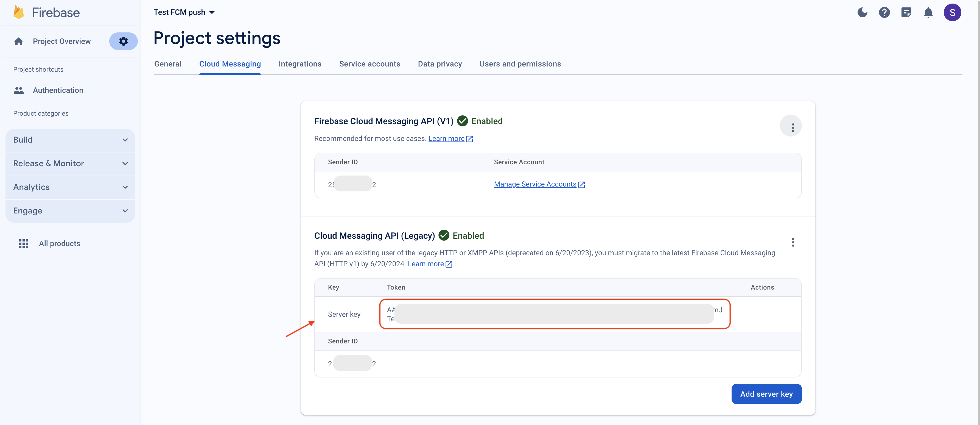Open Manage Service Accounts link
The image size is (980, 425).
coord(535,184)
